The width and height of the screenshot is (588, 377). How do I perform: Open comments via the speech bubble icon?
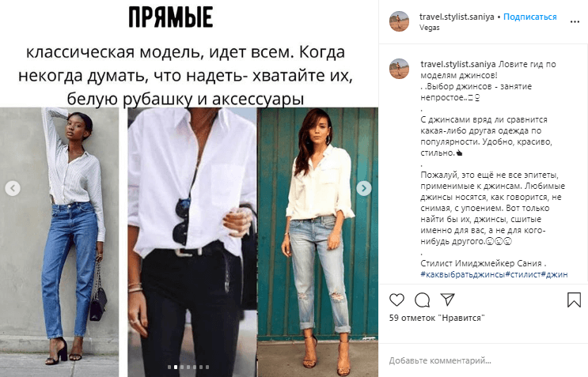coord(423,300)
